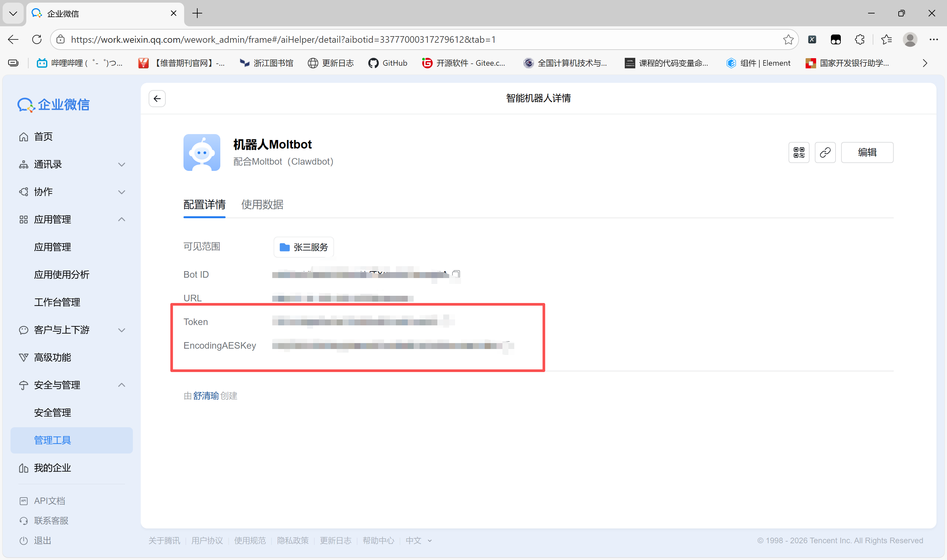Click the copy link icon button
Viewport: 947px width, 560px height.
pyautogui.click(x=825, y=152)
